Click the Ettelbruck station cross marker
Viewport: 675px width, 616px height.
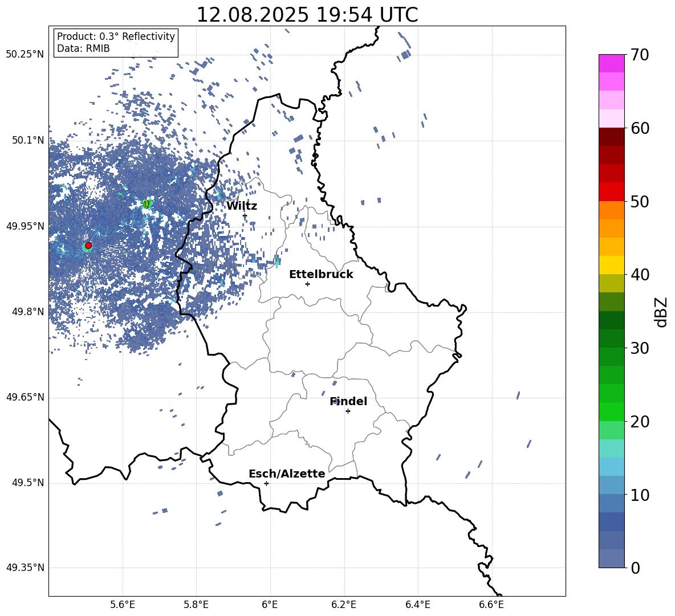point(307,284)
